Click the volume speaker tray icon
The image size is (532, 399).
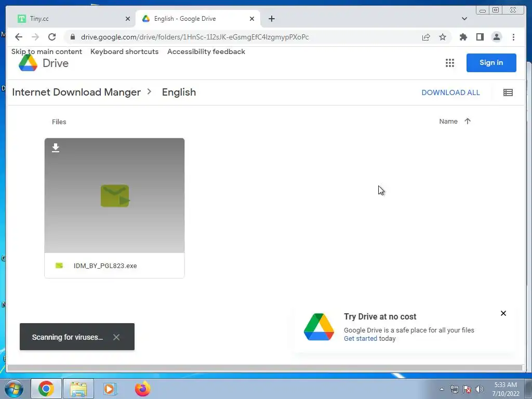(x=480, y=389)
